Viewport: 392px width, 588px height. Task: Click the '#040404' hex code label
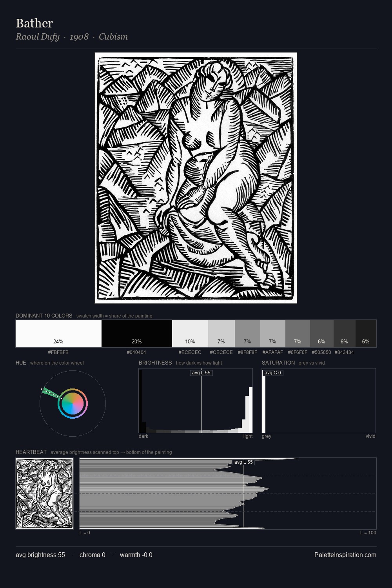[136, 352]
